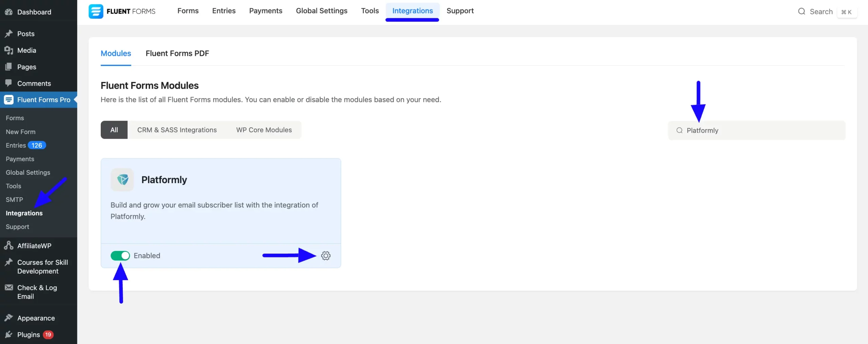Click the Fluent Forms Pro sidebar icon
This screenshot has width=868, height=344.
click(9, 100)
